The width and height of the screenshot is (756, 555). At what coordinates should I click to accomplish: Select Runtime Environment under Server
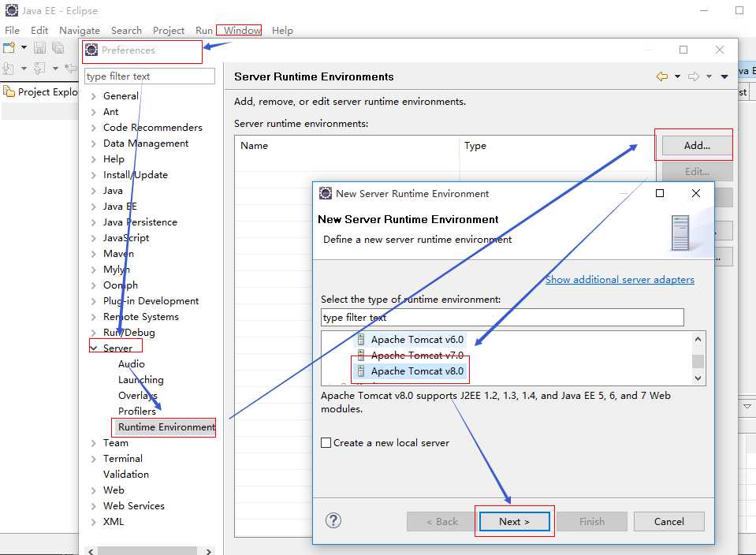click(166, 426)
